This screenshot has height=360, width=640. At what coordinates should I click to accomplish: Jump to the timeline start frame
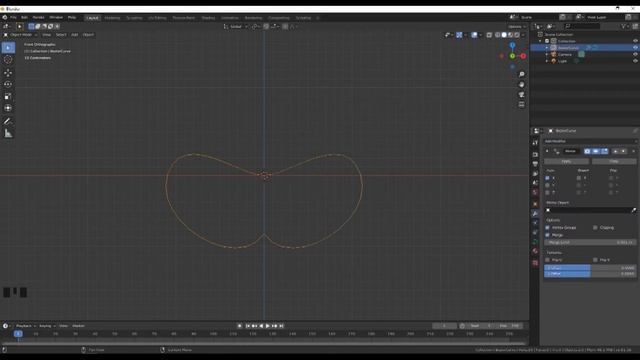click(x=248, y=326)
